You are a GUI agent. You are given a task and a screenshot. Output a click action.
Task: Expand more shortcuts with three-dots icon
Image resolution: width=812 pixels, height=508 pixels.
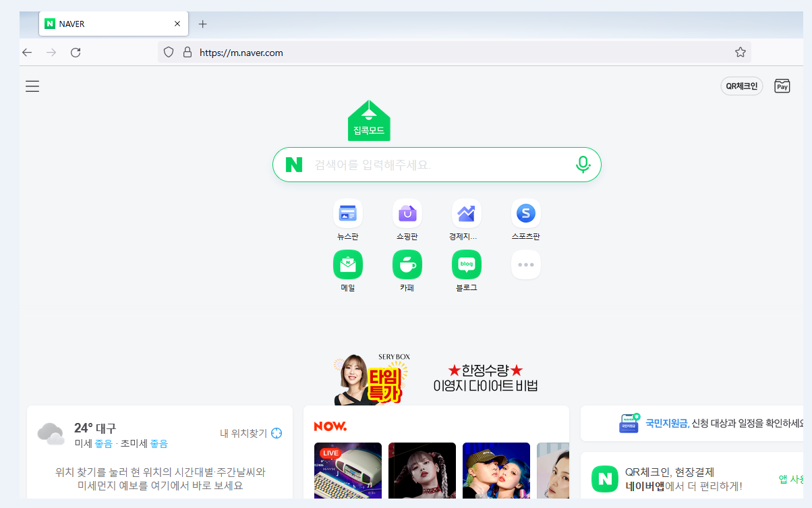click(x=525, y=264)
